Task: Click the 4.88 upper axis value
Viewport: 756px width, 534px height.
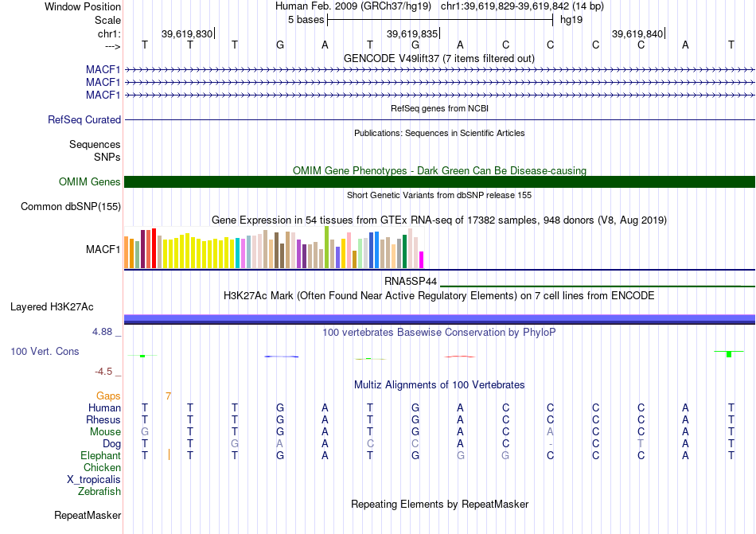Action: click(102, 332)
